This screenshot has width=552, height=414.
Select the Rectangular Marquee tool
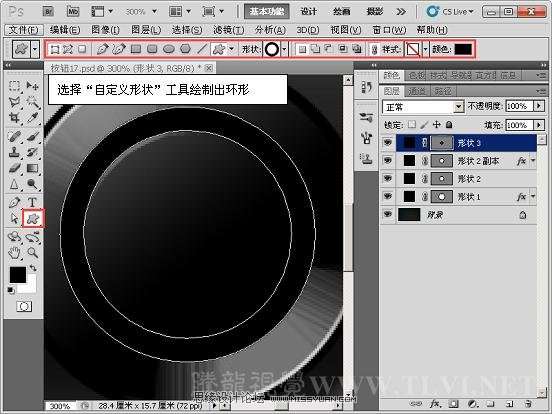[14, 86]
